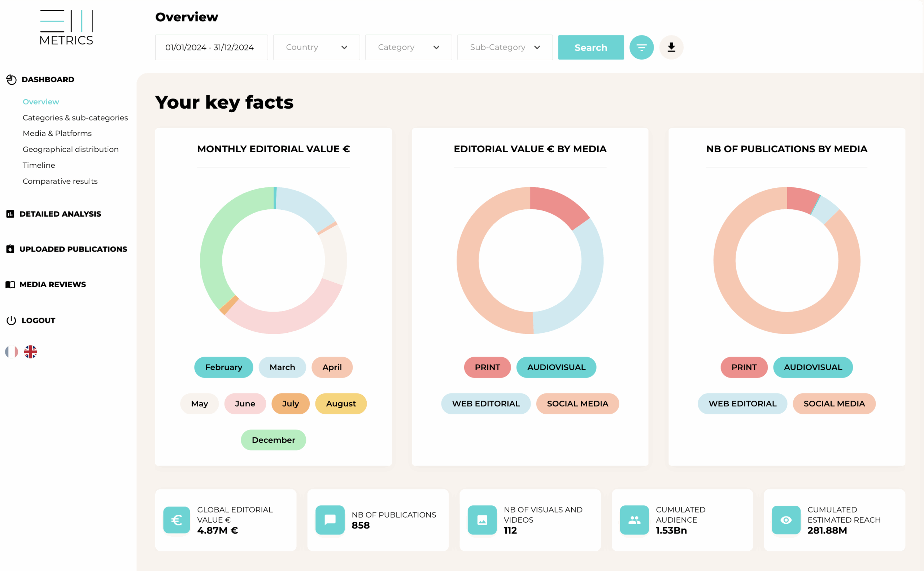Viewport: 924px width, 571px height.
Task: Open the Country dropdown
Action: [x=317, y=47]
